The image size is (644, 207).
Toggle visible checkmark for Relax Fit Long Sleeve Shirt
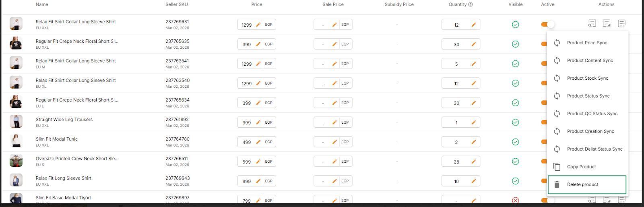point(515,181)
